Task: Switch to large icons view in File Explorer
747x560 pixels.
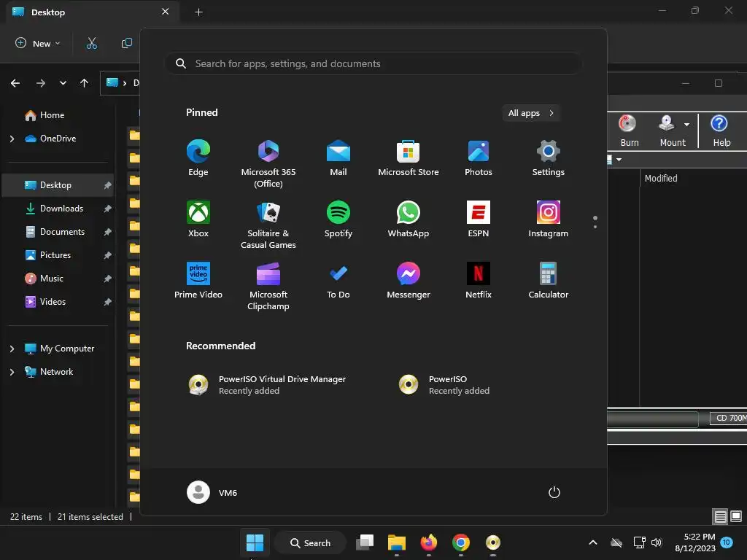Action: 736,516
